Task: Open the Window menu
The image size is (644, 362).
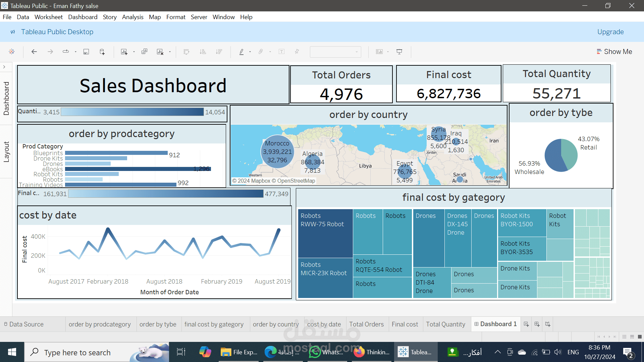Action: tap(224, 17)
